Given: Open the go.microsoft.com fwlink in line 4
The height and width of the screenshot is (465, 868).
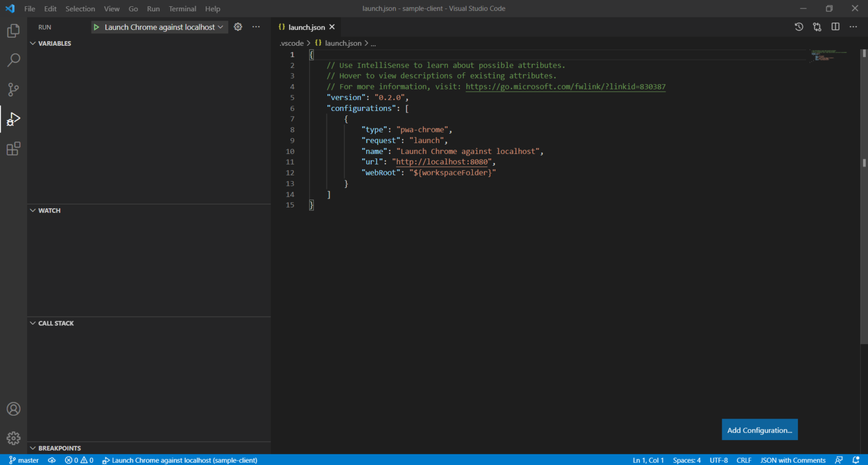Looking at the screenshot, I should (x=565, y=87).
